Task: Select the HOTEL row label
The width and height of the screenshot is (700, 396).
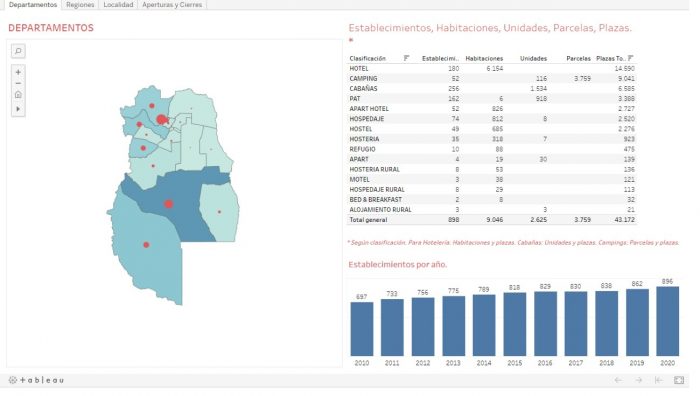Action: click(x=359, y=68)
